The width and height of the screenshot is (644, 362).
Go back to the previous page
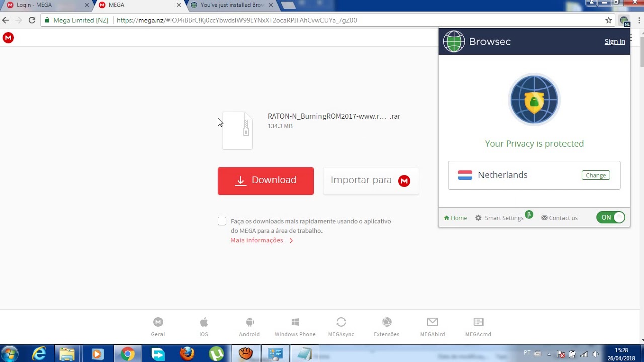coord(6,20)
